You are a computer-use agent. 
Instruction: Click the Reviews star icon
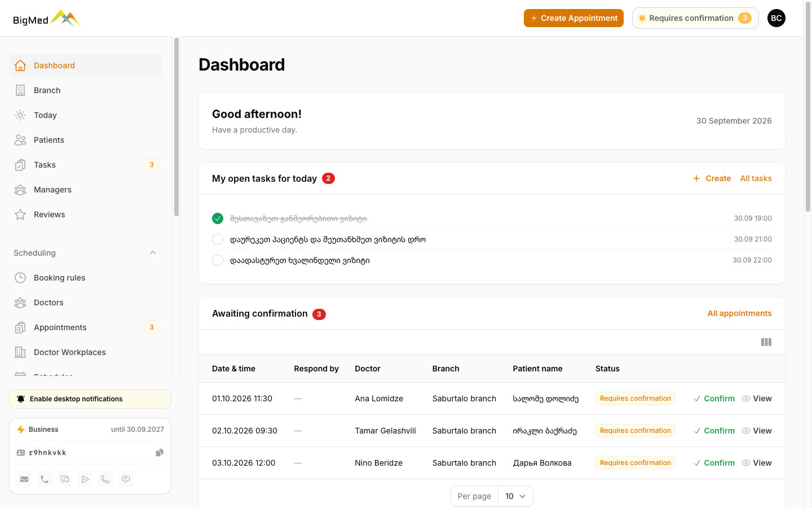[20, 214]
